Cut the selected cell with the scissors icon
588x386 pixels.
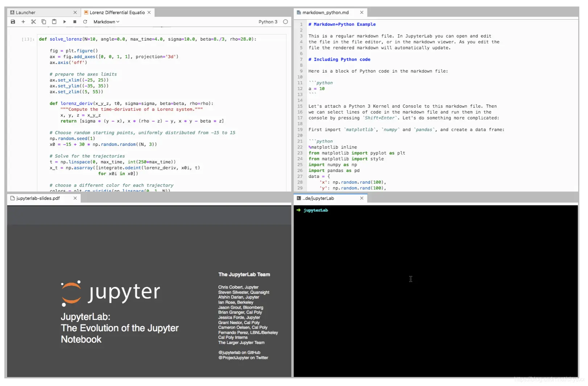coord(33,22)
